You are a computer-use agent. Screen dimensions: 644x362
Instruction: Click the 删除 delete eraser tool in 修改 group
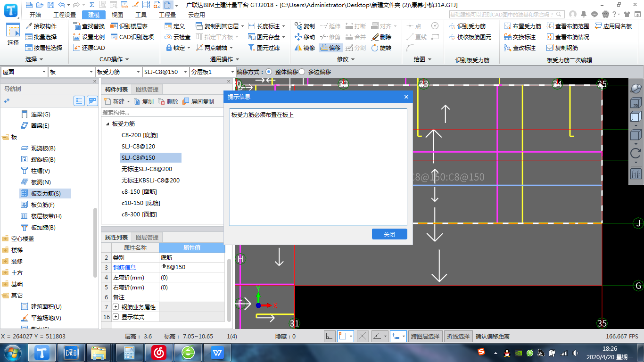381,37
